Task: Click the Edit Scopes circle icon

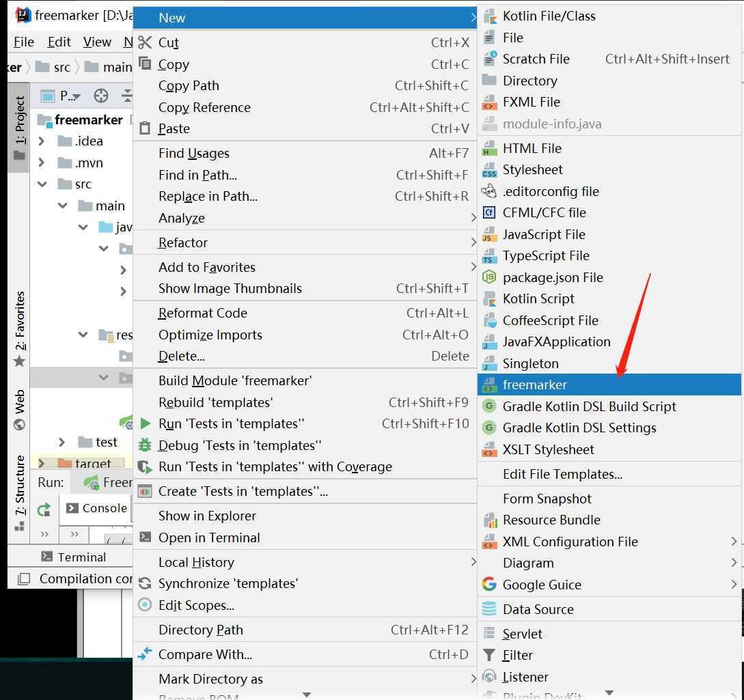Action: pos(145,604)
